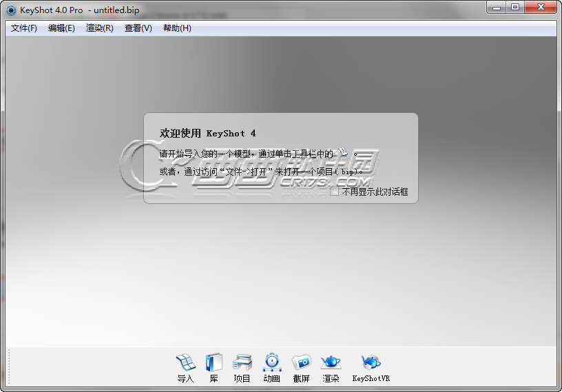Viewport: 562px width, 392px height.
Task: Click the 欢迎使用 KeyShot 4 heading
Action: tap(208, 134)
